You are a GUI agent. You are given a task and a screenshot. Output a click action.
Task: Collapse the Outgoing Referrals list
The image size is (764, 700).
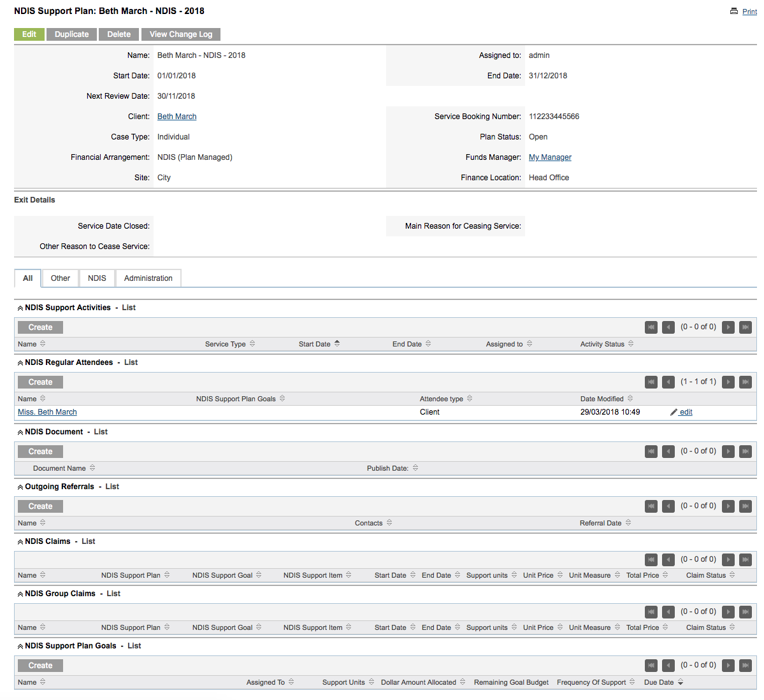coord(20,487)
